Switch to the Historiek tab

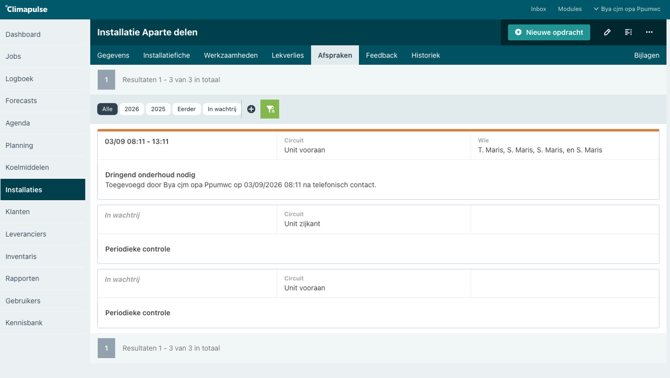426,56
